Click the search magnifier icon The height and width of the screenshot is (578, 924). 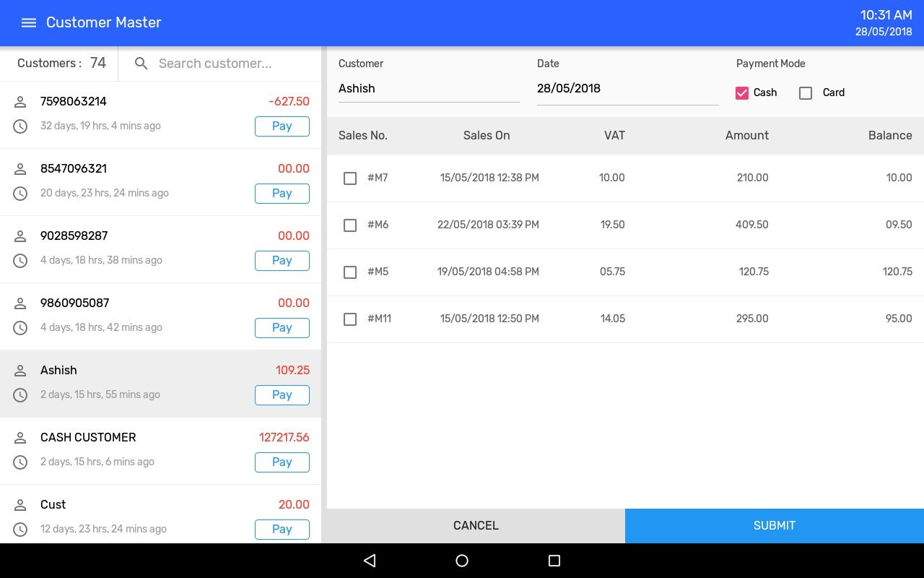141,64
